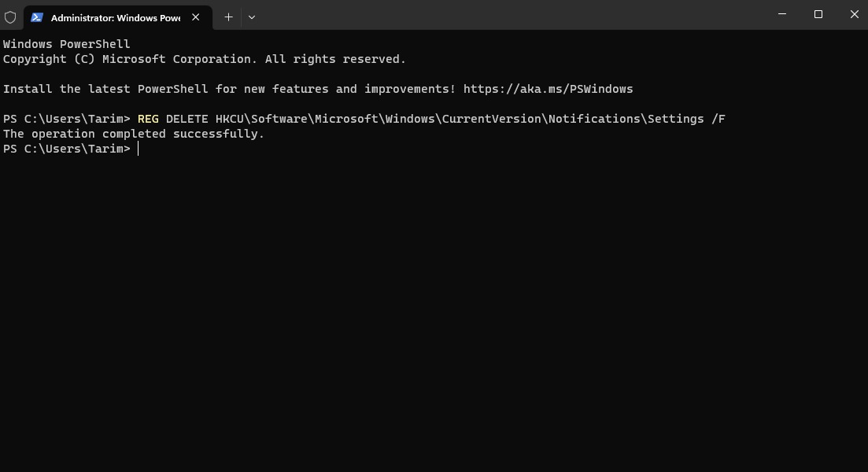Click the /F flag in the command

718,119
